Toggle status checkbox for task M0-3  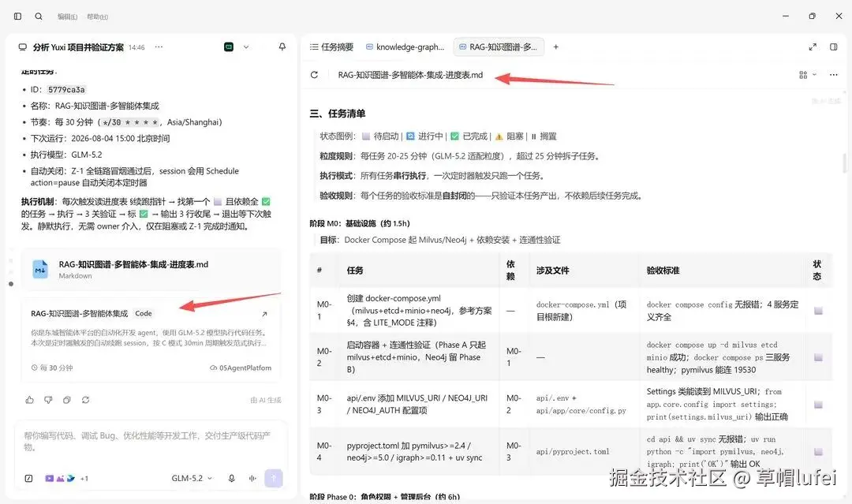(x=818, y=405)
